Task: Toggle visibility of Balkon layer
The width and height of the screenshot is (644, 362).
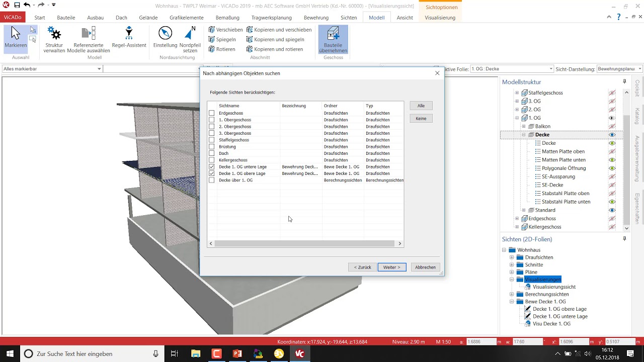Action: pyautogui.click(x=612, y=126)
